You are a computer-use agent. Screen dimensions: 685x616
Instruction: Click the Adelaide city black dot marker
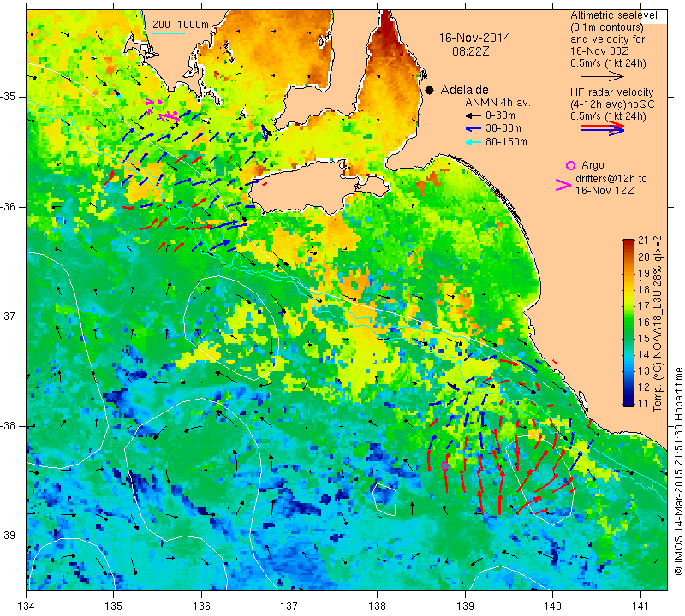pos(430,90)
